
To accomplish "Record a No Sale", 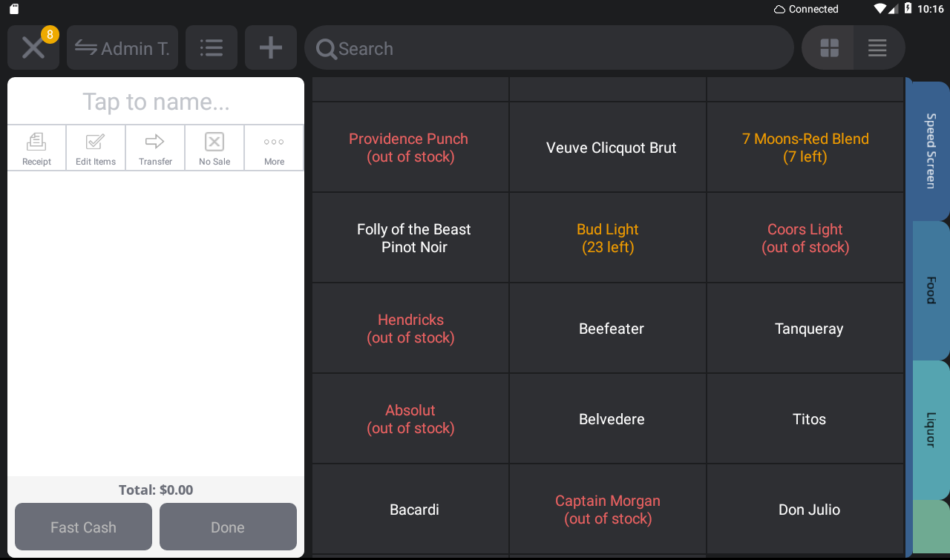I will coord(214,148).
